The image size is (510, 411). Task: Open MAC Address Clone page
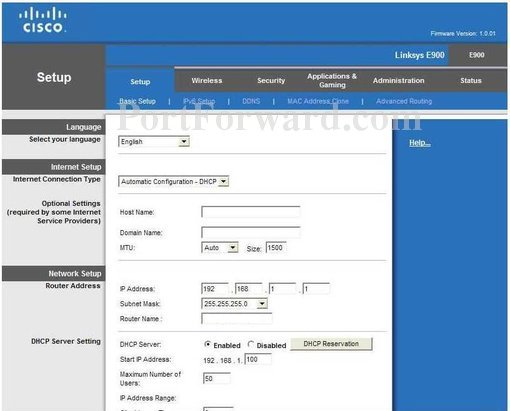point(318,101)
